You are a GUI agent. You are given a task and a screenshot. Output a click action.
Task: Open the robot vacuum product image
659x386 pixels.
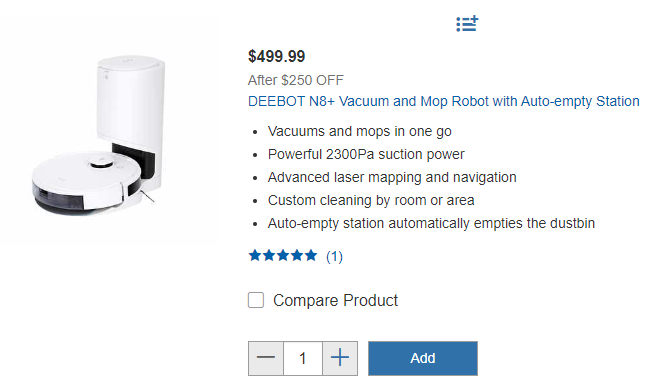point(99,135)
